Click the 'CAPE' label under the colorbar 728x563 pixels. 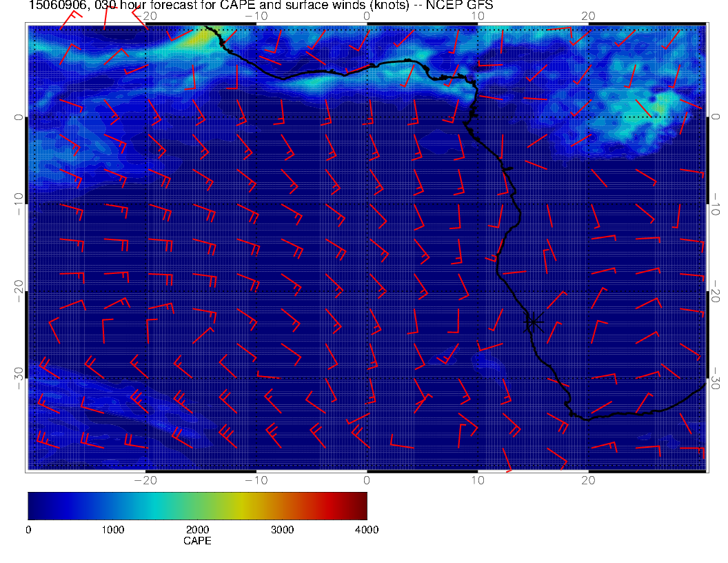click(x=197, y=541)
